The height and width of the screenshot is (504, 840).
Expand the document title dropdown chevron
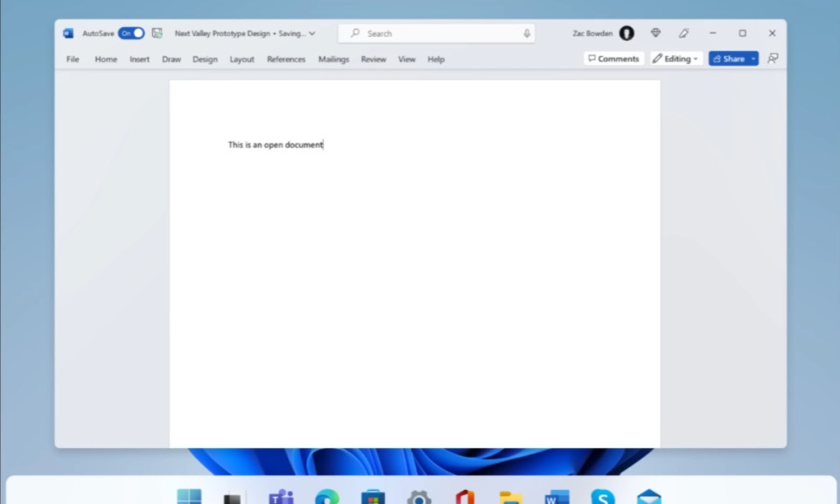(312, 33)
